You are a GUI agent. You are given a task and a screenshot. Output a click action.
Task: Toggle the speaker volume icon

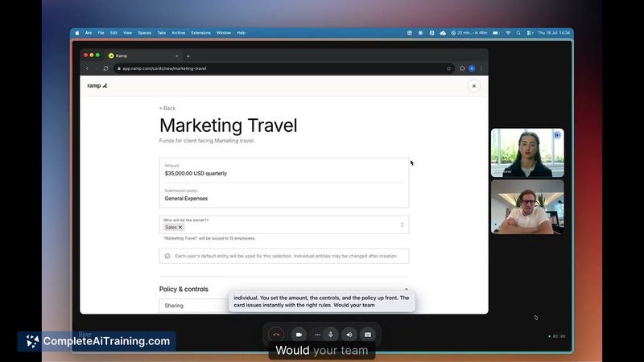[349, 335]
